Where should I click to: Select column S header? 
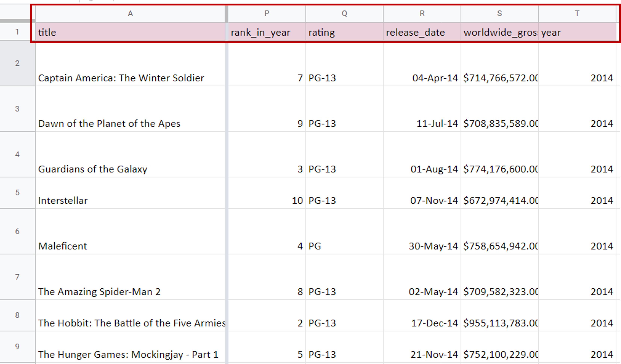[x=499, y=14]
